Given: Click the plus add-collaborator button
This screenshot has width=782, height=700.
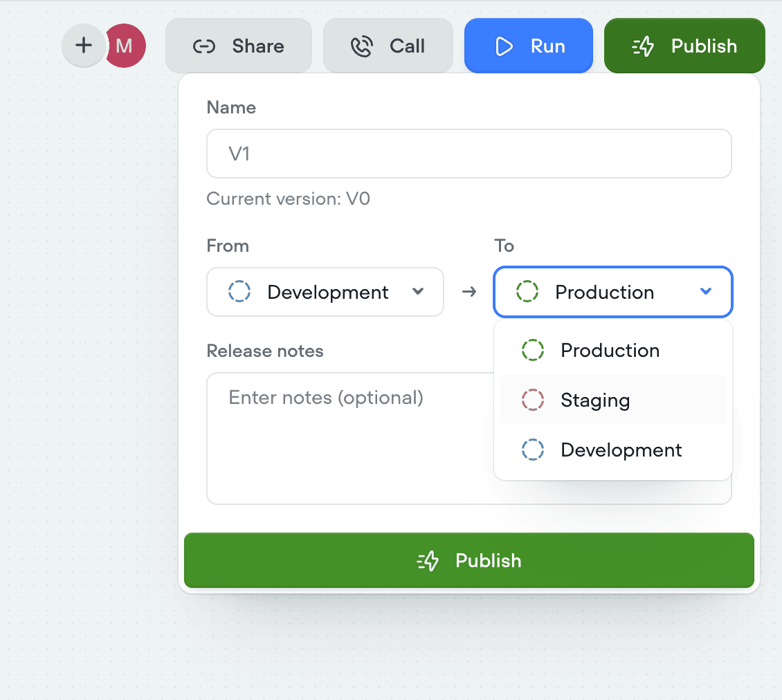Looking at the screenshot, I should coord(83,46).
